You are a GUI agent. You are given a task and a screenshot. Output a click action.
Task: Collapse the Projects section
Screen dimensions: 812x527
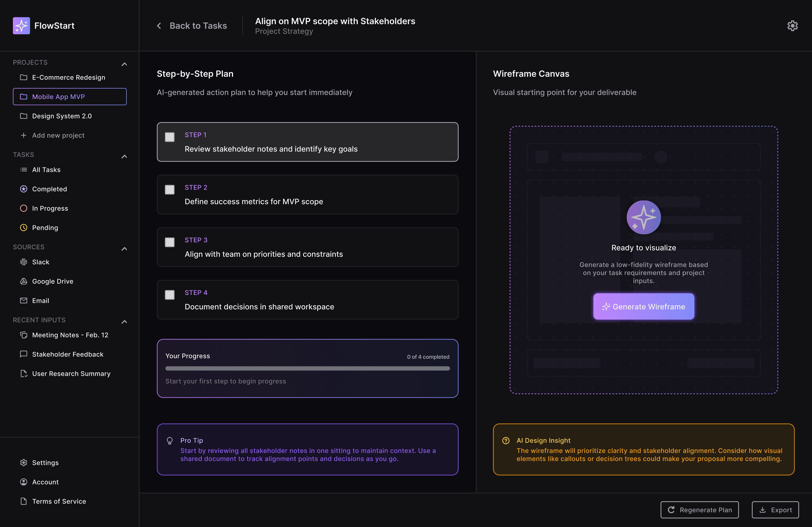click(x=124, y=64)
